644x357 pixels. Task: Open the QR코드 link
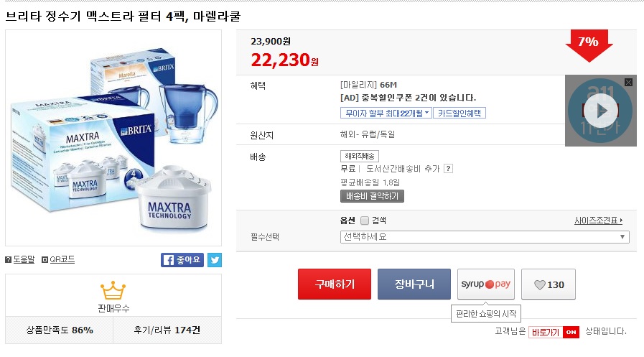[58, 259]
